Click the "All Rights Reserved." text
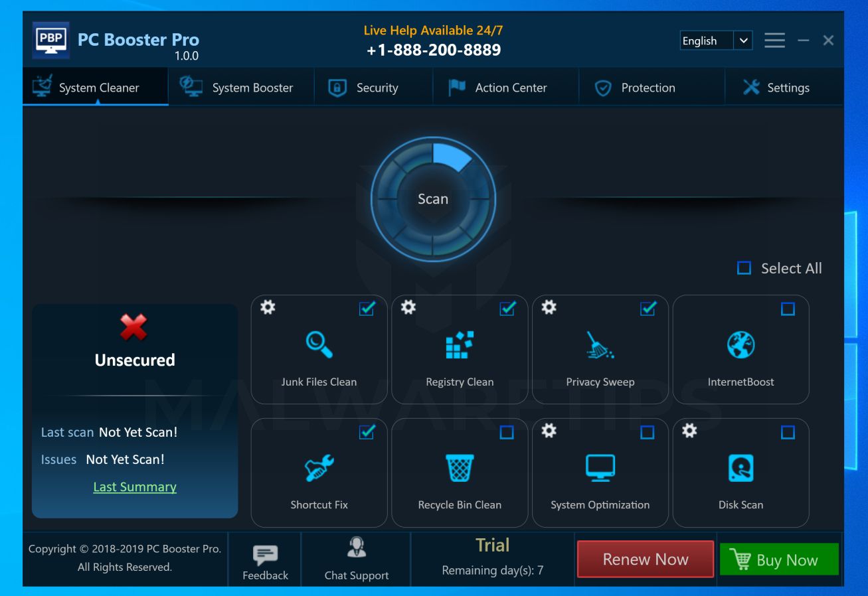The width and height of the screenshot is (868, 596). coord(125,567)
